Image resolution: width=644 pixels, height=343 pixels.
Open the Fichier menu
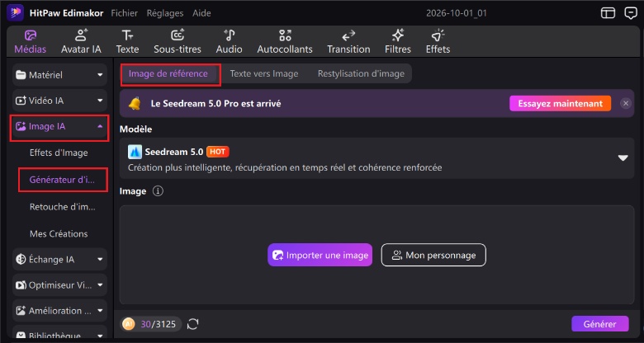click(125, 13)
